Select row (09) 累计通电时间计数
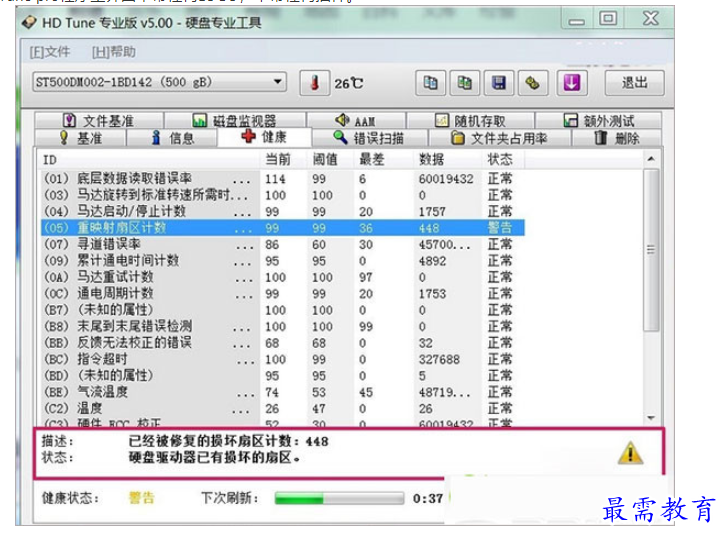Screen dimensions: 724x541 [x=283, y=261]
